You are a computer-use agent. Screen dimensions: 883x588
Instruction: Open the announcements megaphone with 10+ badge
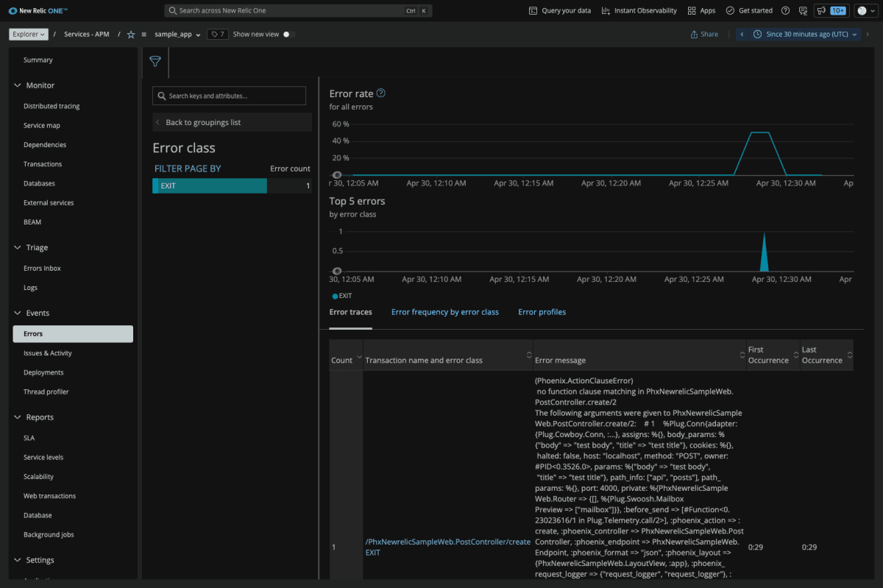[x=831, y=11]
